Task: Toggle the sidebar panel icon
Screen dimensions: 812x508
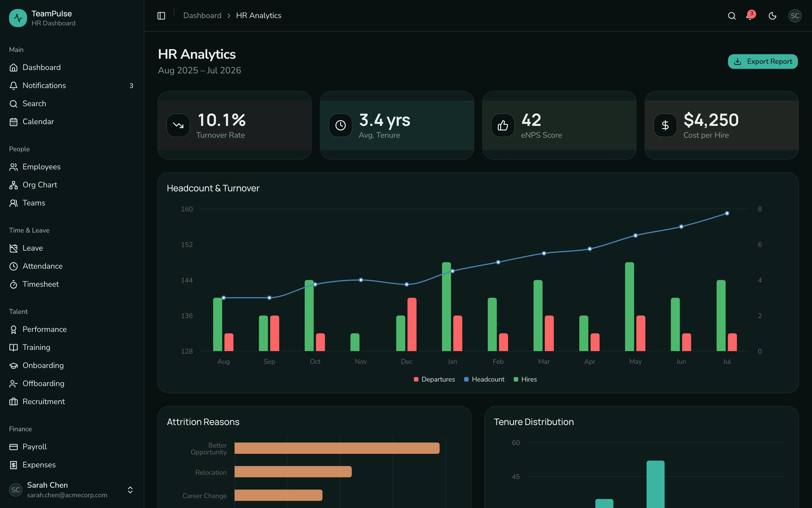Action: point(161,16)
